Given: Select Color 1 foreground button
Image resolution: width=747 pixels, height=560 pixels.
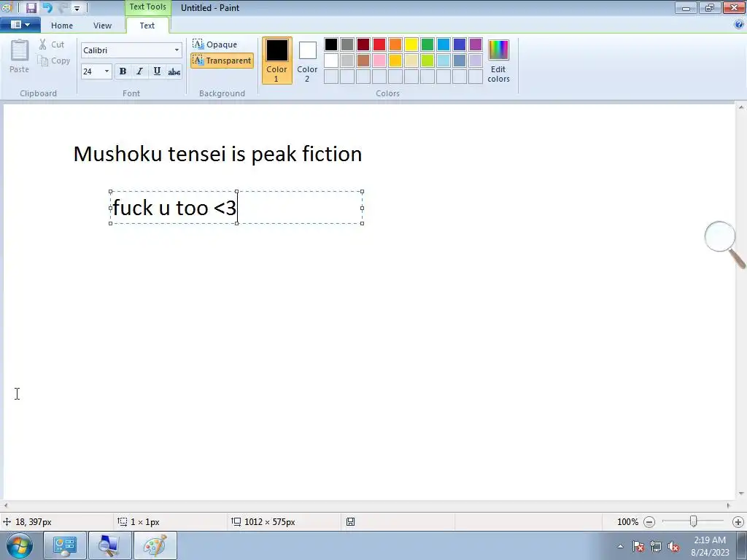Looking at the screenshot, I should [x=276, y=61].
